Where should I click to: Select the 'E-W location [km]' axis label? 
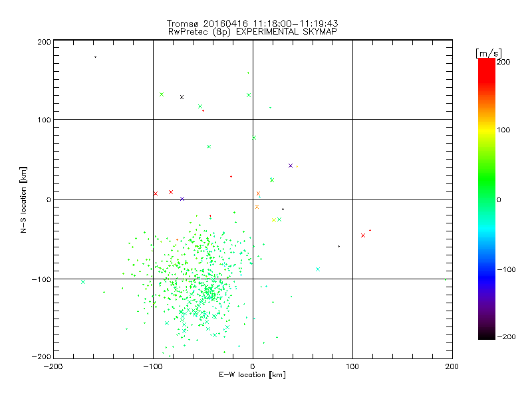252,374
